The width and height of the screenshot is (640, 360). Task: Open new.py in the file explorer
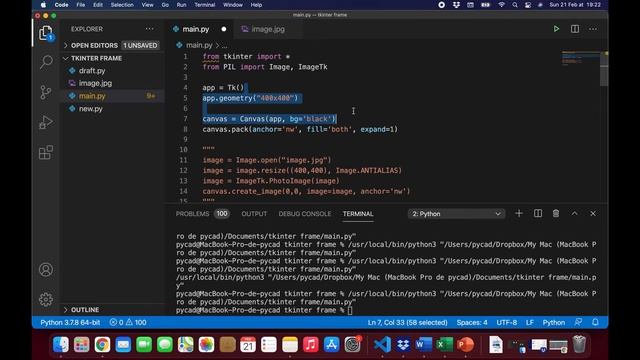tap(91, 109)
